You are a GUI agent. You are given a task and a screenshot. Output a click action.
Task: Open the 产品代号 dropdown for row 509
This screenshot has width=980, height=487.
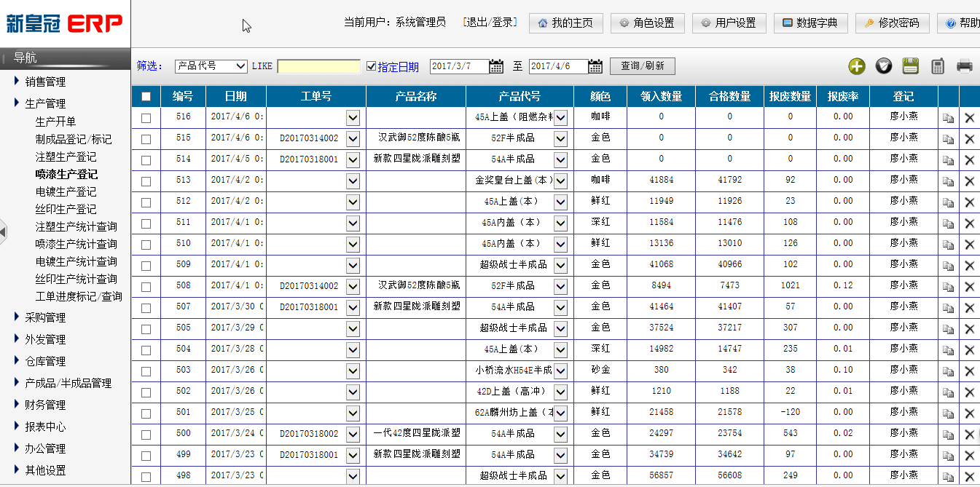tap(560, 265)
